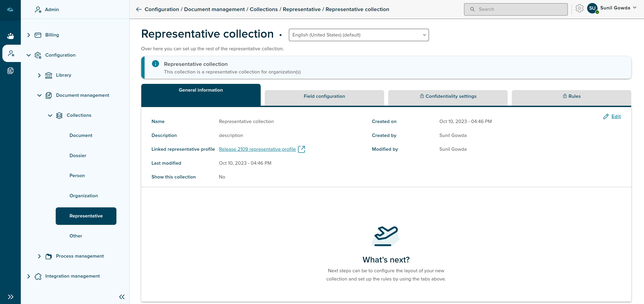
Task: Select Organization in Collections tree
Action: 84,196
